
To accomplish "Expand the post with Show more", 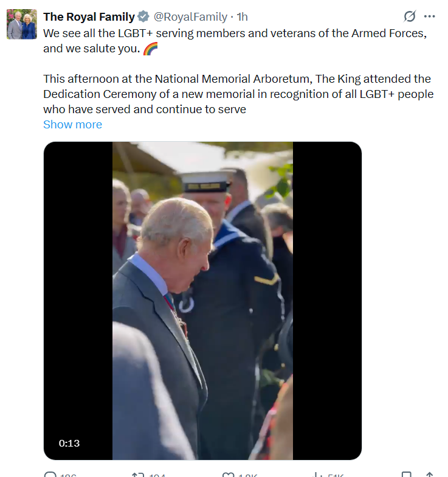I will pos(73,124).
